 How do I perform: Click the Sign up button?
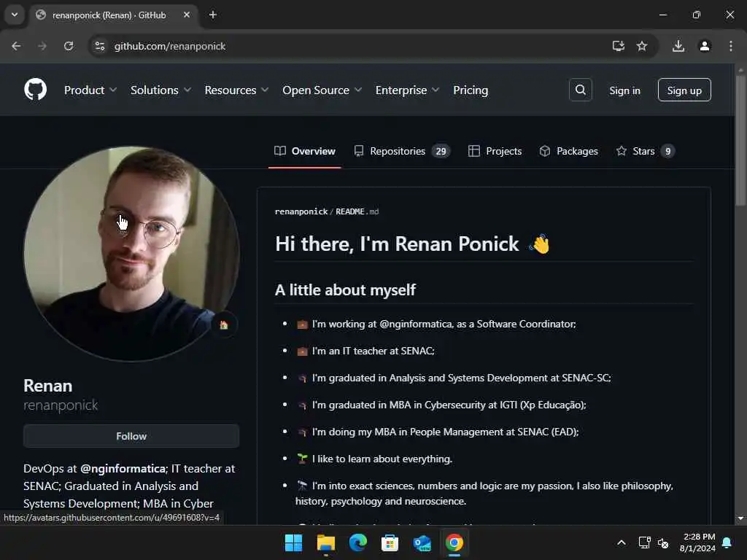[x=684, y=90]
